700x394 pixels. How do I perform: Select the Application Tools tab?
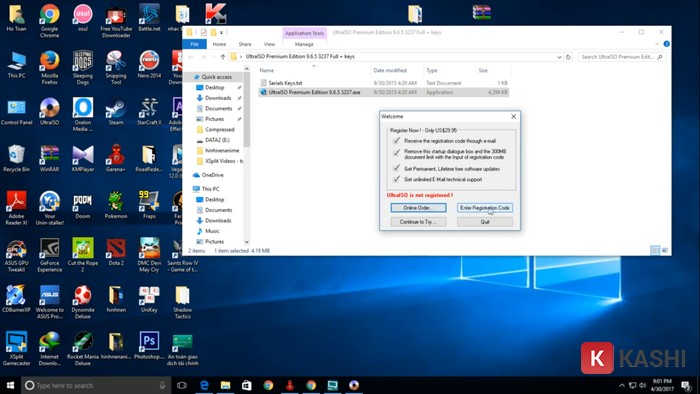tap(304, 33)
